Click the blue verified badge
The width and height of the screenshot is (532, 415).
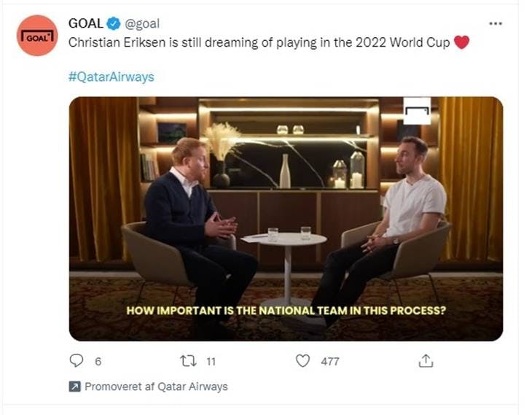114,24
